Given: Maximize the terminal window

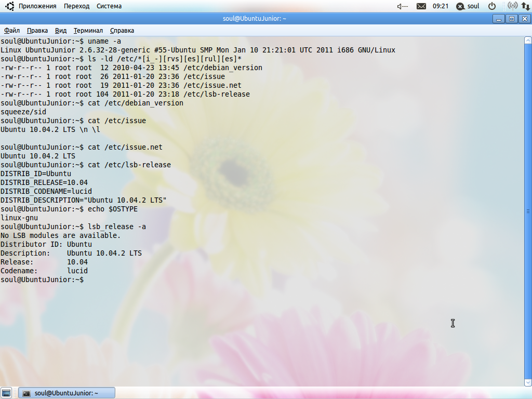Looking at the screenshot, I should pos(512,19).
